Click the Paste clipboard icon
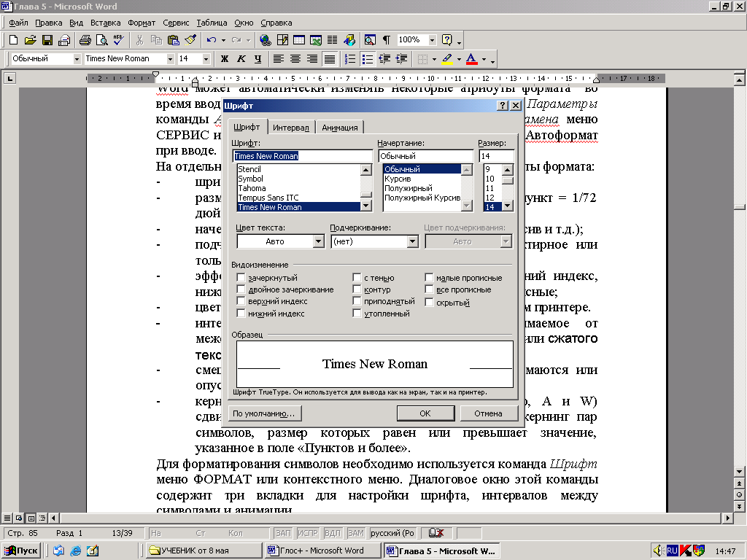This screenshot has height=560, width=747. click(x=174, y=40)
